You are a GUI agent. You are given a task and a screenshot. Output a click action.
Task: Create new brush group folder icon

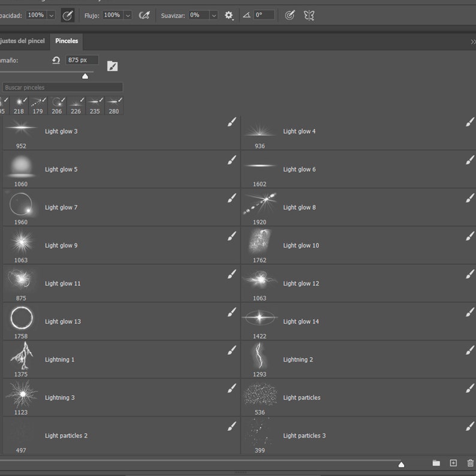coord(436,463)
